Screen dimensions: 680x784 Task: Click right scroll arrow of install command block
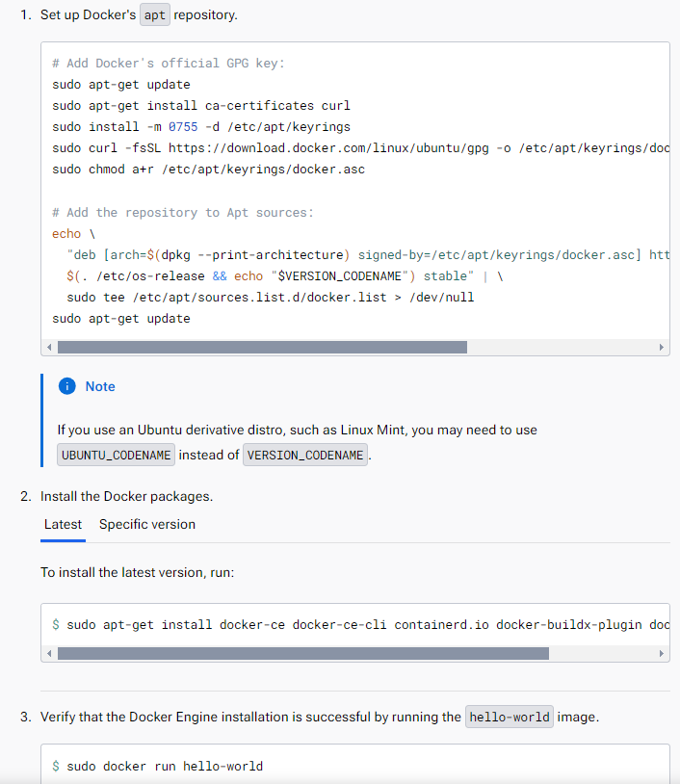tap(662, 654)
